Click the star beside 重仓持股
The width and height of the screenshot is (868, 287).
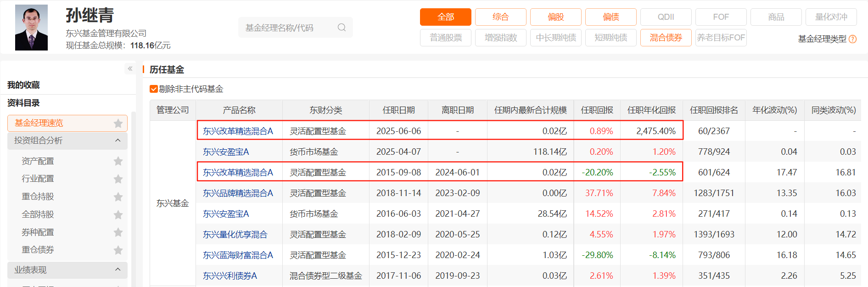(x=118, y=197)
